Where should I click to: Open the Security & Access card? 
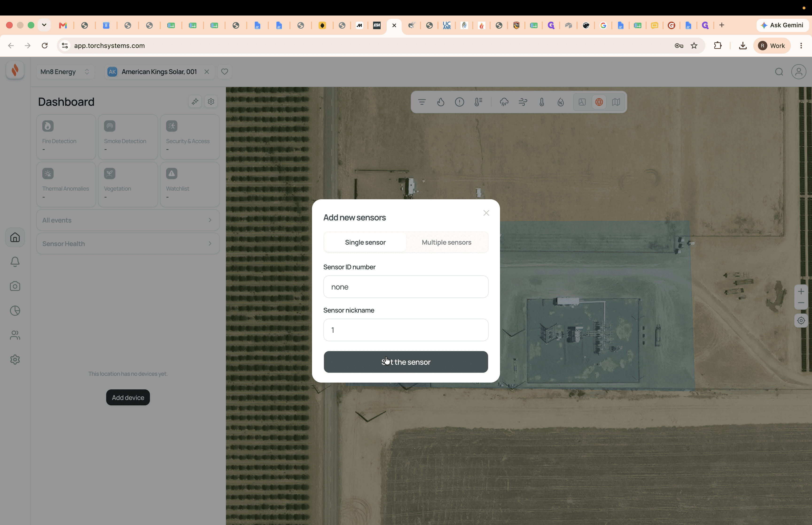click(190, 137)
